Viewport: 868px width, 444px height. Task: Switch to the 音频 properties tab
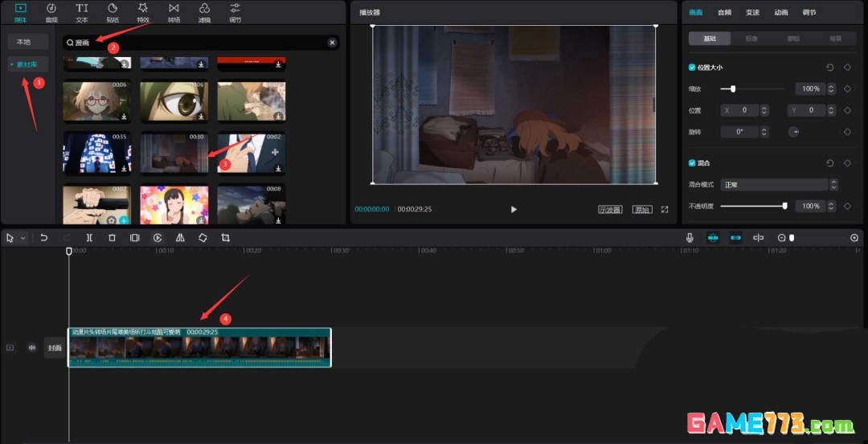click(724, 12)
